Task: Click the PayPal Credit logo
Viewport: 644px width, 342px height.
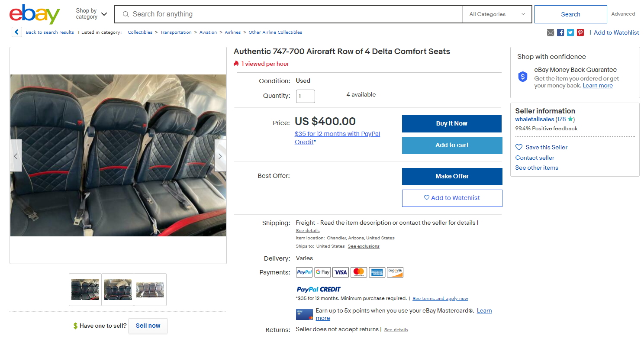Action: click(x=318, y=289)
